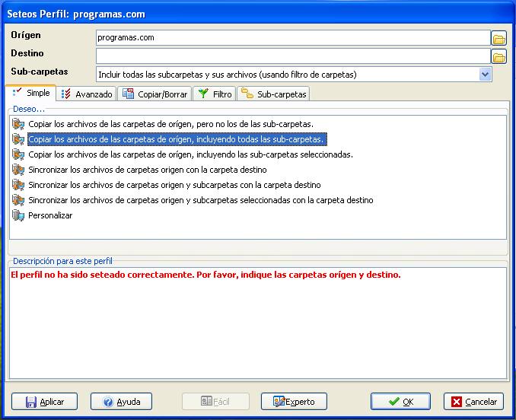Switch to the Simple tab
Viewport: 516px width, 420px height.
pos(31,92)
